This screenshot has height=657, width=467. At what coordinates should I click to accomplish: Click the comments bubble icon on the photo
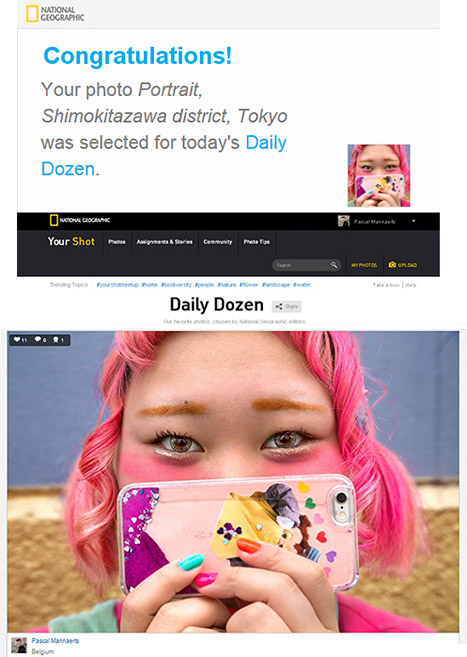coord(38,339)
